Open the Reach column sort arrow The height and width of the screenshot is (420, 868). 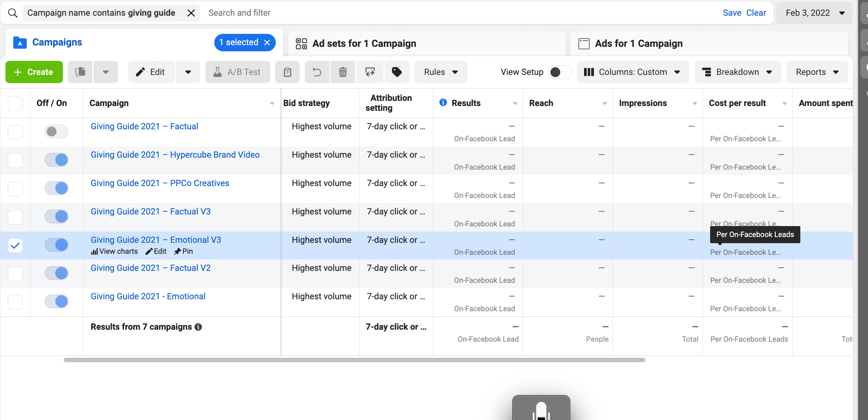(x=605, y=103)
